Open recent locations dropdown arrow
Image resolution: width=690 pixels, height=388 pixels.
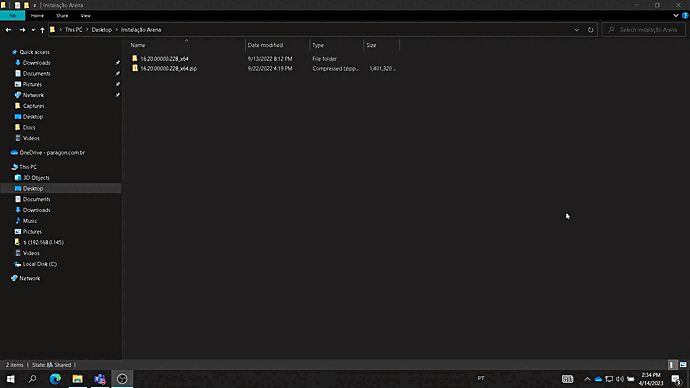point(33,30)
